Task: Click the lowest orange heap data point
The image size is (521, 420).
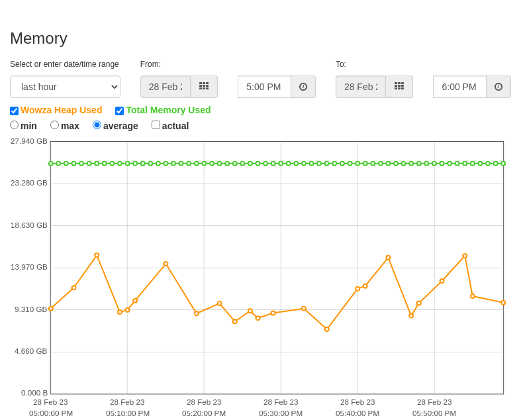Action: tap(327, 329)
